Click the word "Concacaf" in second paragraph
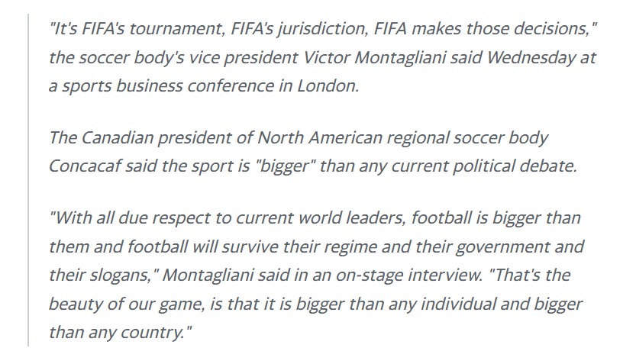The height and width of the screenshot is (364, 636). [x=85, y=166]
